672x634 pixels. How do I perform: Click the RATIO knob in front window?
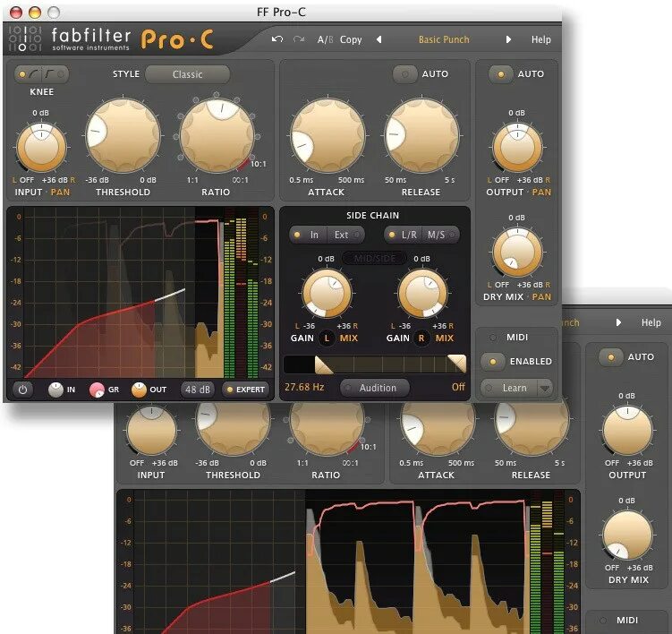(217, 135)
